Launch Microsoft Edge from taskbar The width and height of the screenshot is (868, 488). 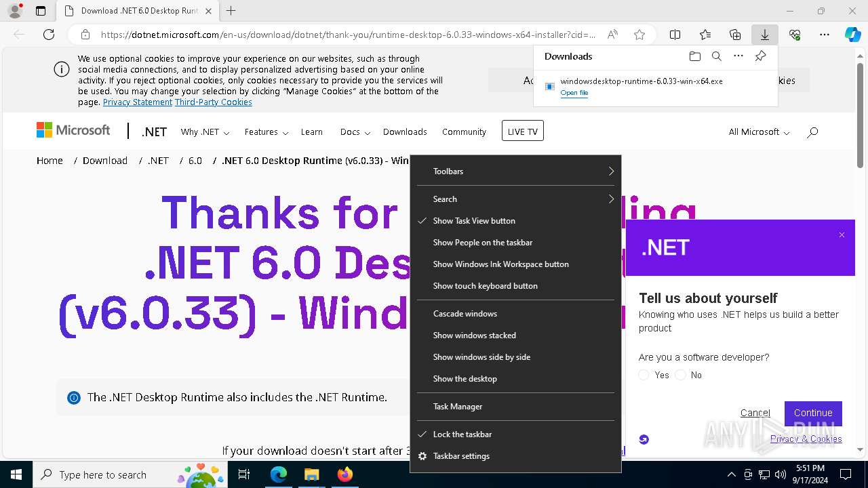click(279, 474)
